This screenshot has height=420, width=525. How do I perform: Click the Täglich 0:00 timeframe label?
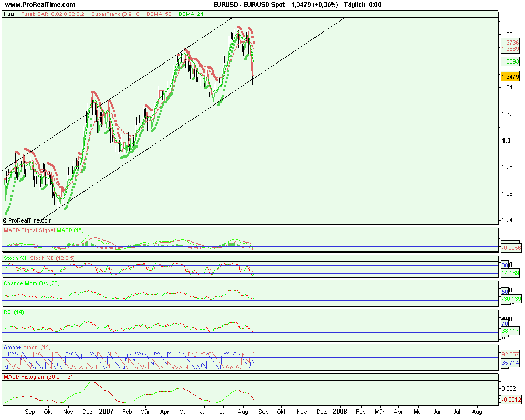(x=363, y=5)
